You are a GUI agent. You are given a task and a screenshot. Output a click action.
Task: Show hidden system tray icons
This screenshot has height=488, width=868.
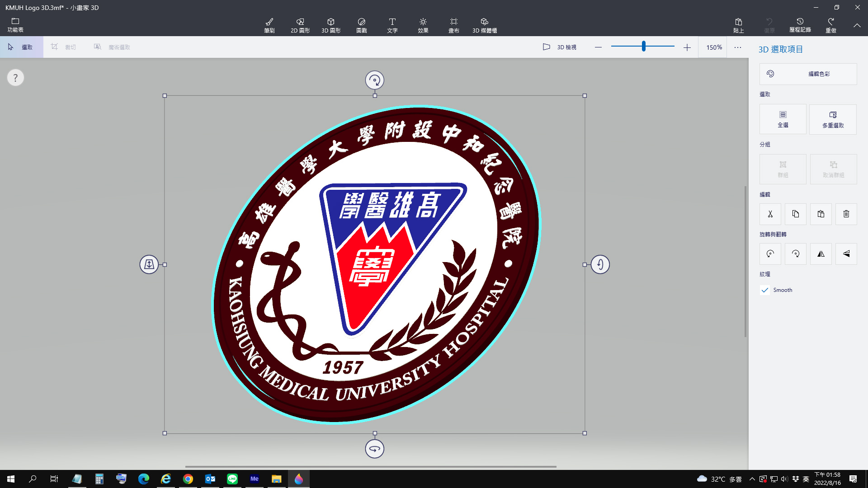tap(752, 479)
